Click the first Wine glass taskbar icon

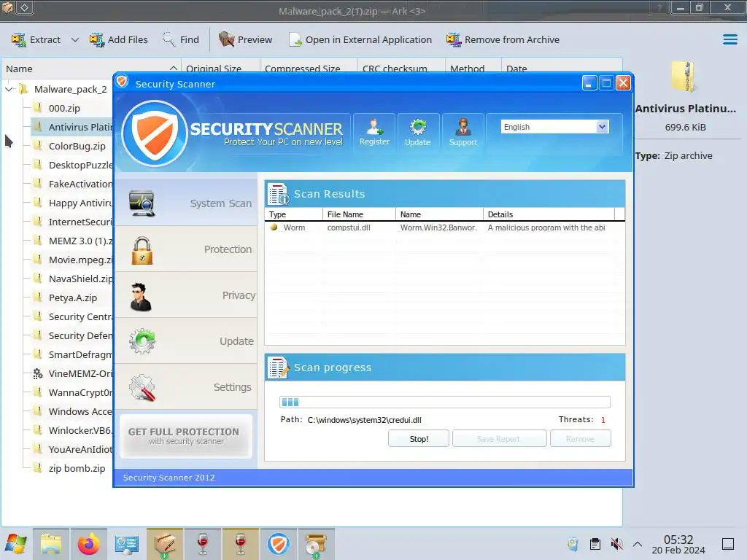coord(203,544)
